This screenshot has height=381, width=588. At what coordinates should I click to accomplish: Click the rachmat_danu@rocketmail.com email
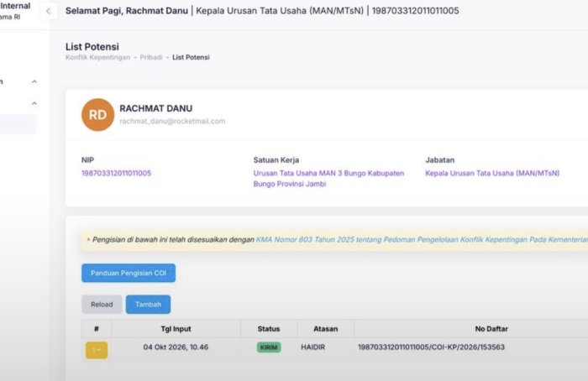click(x=172, y=121)
